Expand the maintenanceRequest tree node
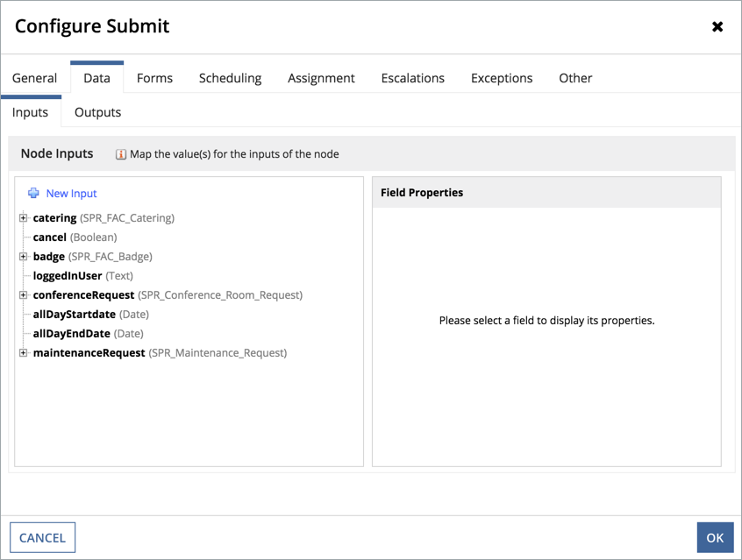This screenshot has height=560, width=742. tap(24, 353)
